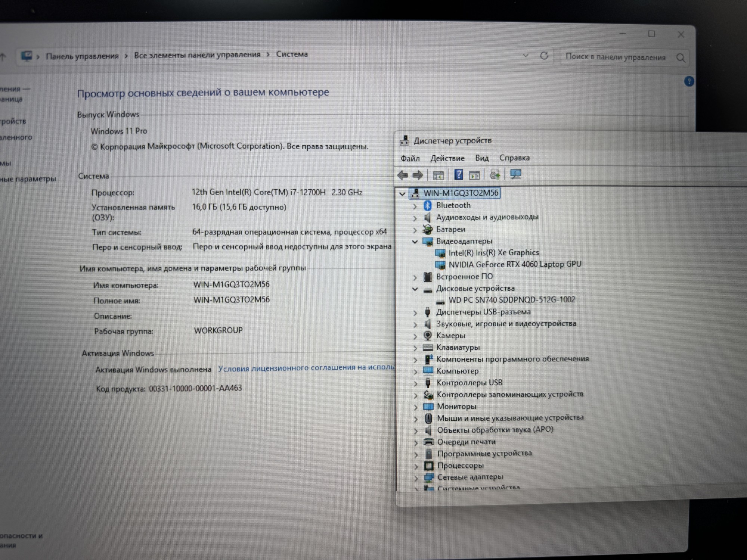
Task: Select NVIDIA GeForce RTX 4060 Laptop GPU
Action: (x=514, y=264)
